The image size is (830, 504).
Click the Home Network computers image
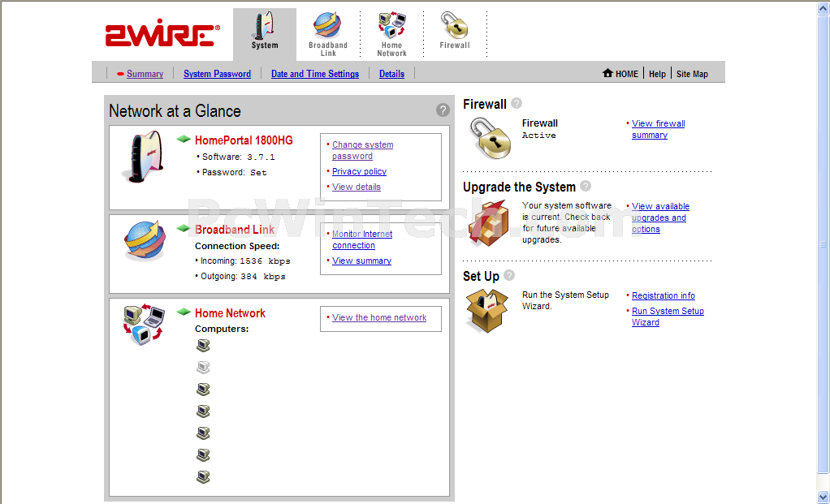(x=144, y=324)
